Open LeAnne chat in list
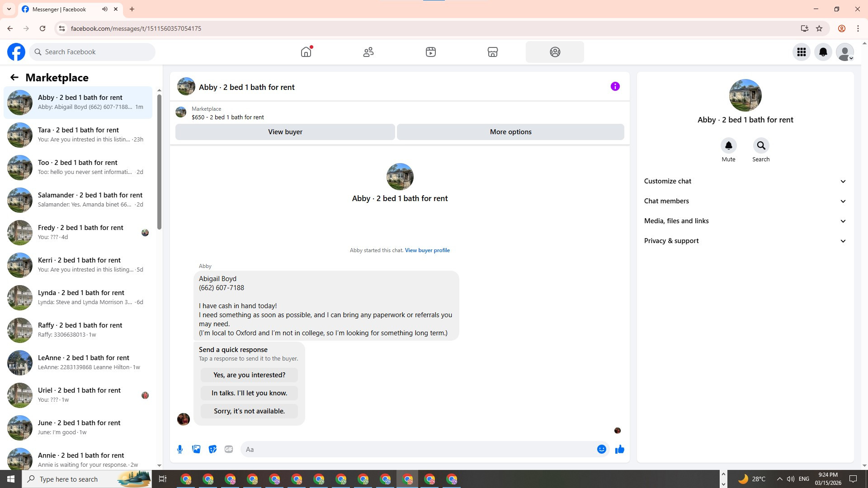 coord(78,363)
